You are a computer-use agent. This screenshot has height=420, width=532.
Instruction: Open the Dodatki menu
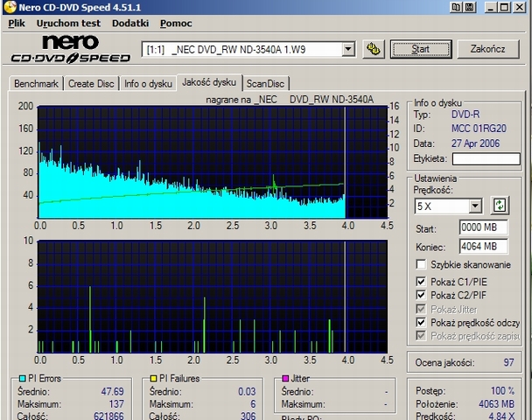130,23
